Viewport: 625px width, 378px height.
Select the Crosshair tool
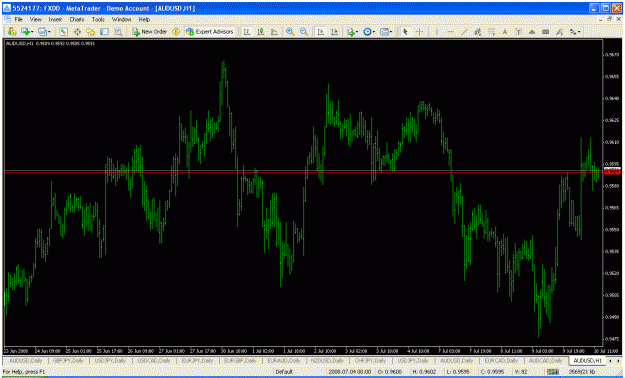[419, 32]
